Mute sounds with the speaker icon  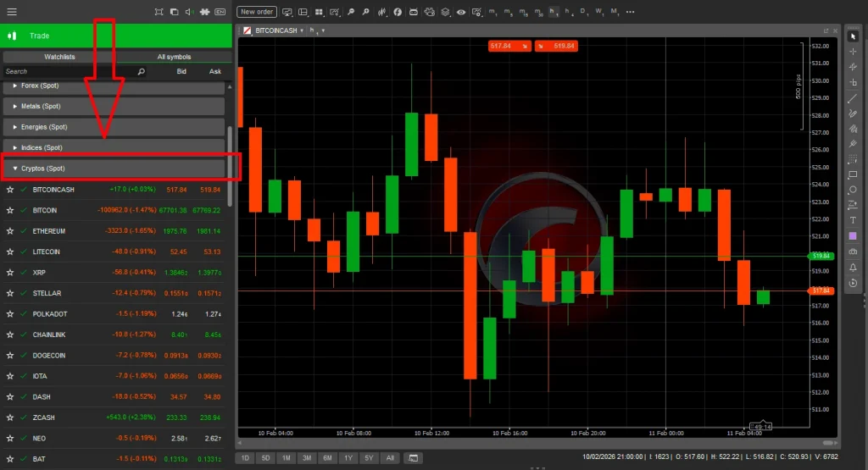click(189, 12)
